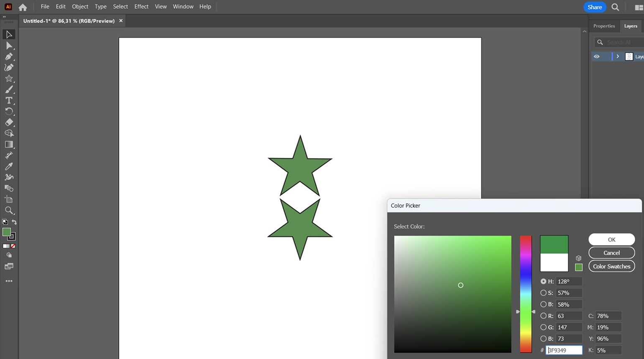Select the Eraser tool
Image resolution: width=644 pixels, height=359 pixels.
[9, 122]
